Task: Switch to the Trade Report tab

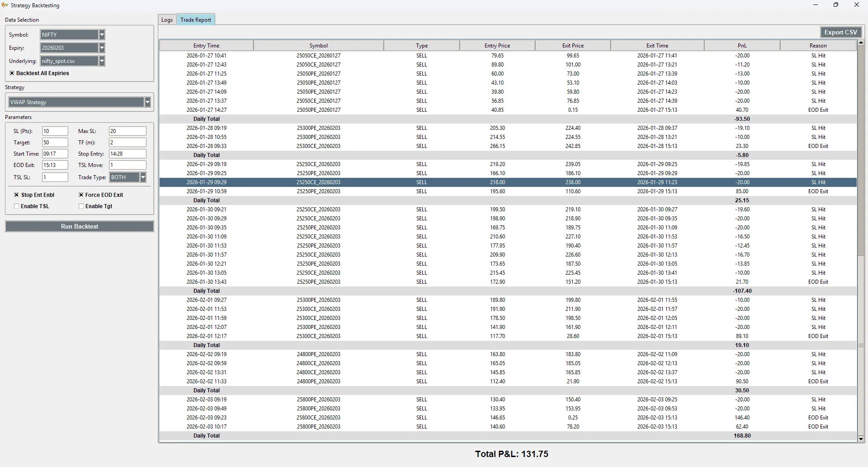Action: click(x=195, y=19)
